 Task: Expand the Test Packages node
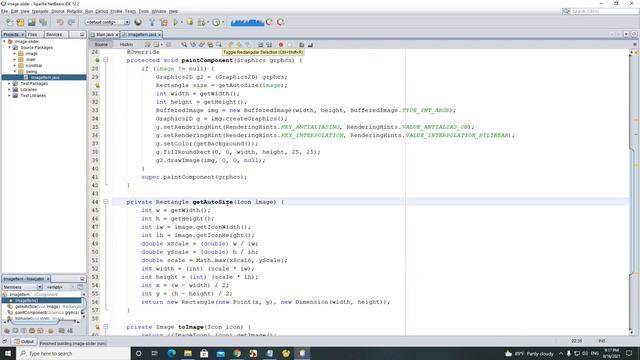(x=10, y=83)
